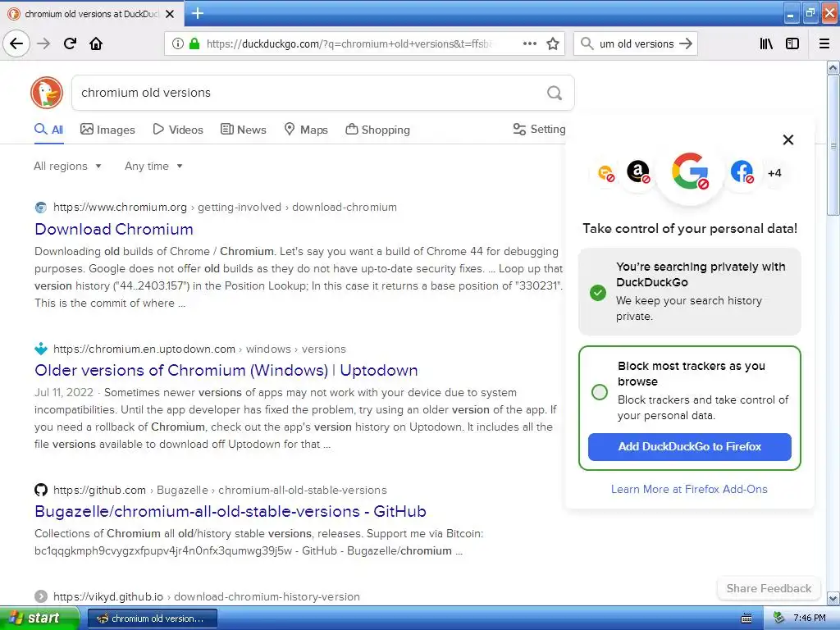
Task: Click the blocked Facebook tracker icon
Action: coord(742,172)
